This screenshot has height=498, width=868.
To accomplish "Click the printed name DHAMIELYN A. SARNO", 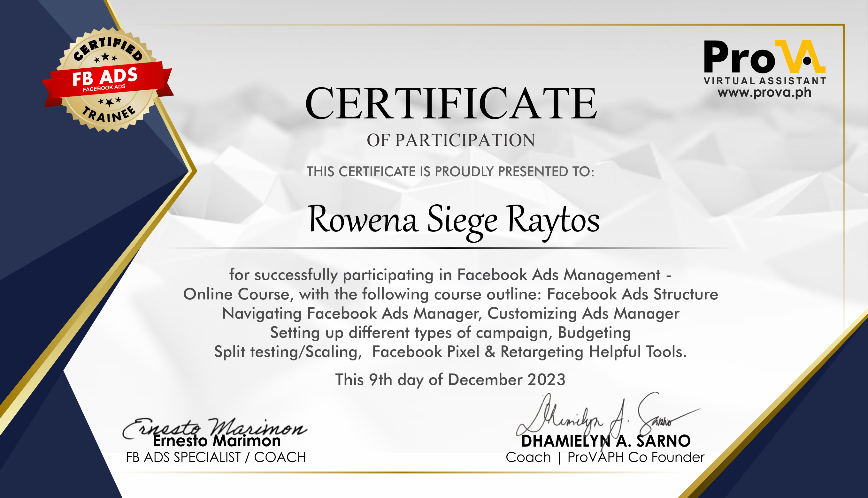I will point(605,441).
